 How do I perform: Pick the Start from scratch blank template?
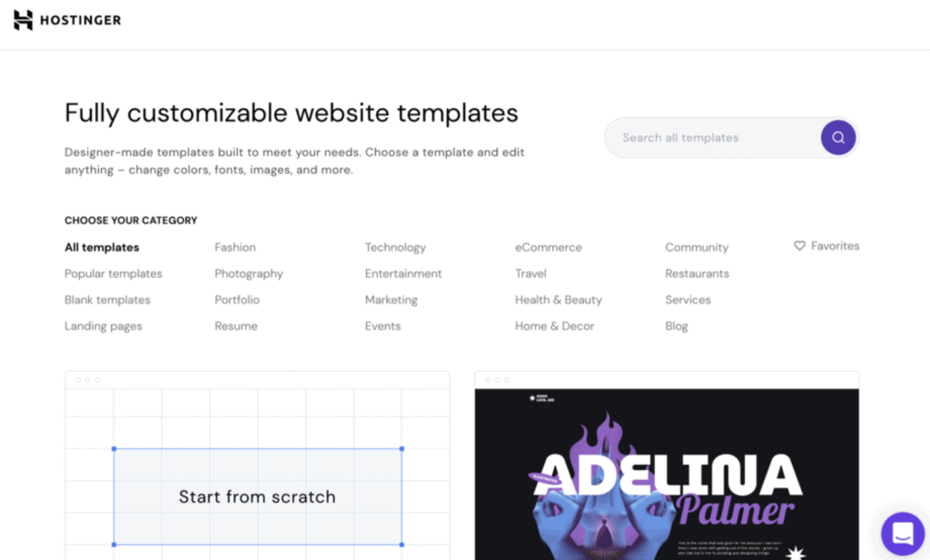257,496
